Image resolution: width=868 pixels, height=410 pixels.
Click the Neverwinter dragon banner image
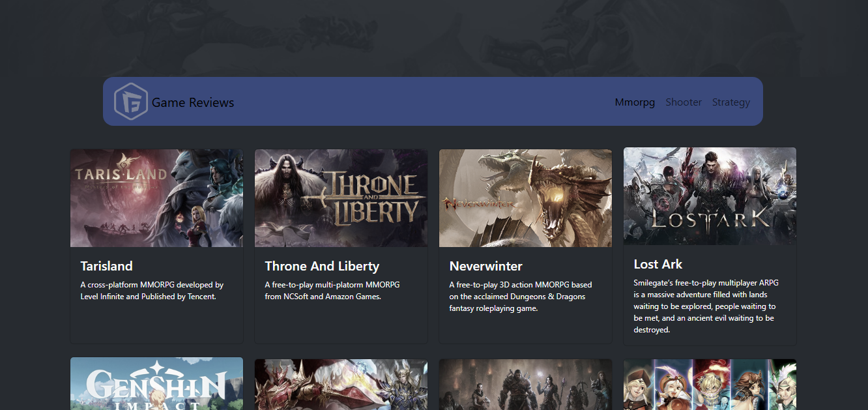click(525, 198)
